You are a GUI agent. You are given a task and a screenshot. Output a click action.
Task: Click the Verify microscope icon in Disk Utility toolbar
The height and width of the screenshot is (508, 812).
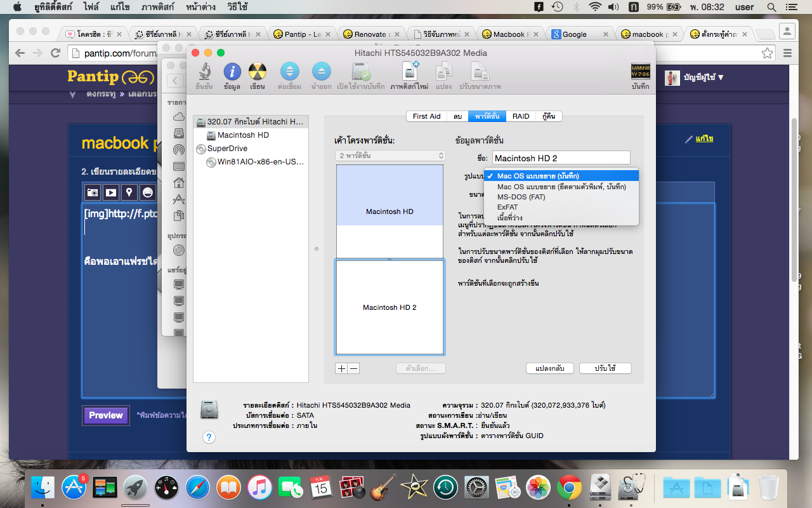click(204, 72)
